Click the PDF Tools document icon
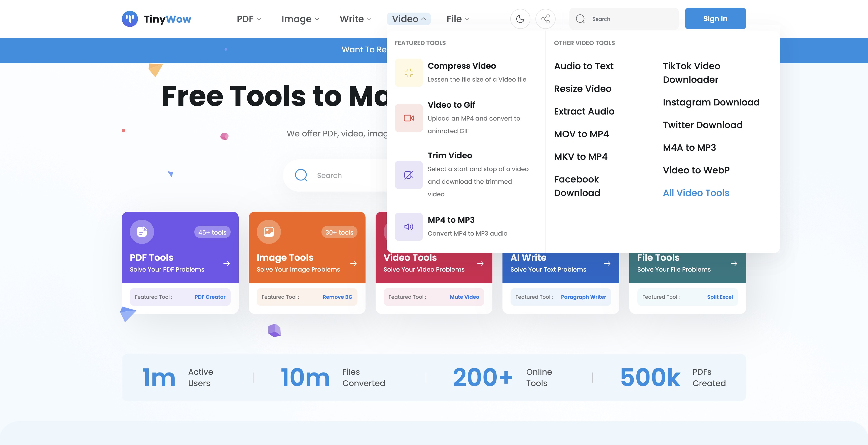Screen dimensions: 868x445 tap(142, 232)
